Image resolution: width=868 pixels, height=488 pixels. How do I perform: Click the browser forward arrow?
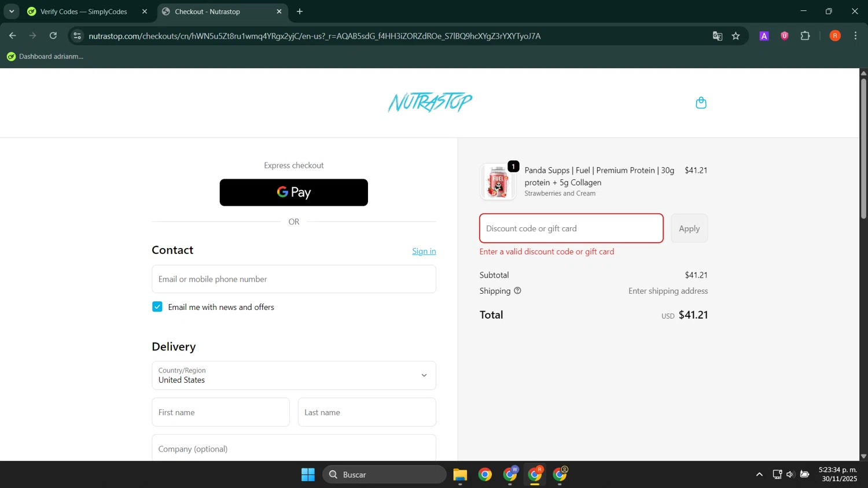pos(33,36)
